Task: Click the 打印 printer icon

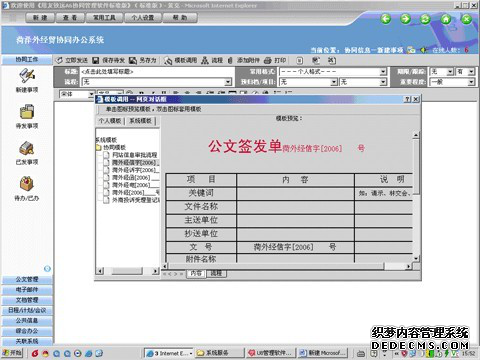Action: coord(268,60)
